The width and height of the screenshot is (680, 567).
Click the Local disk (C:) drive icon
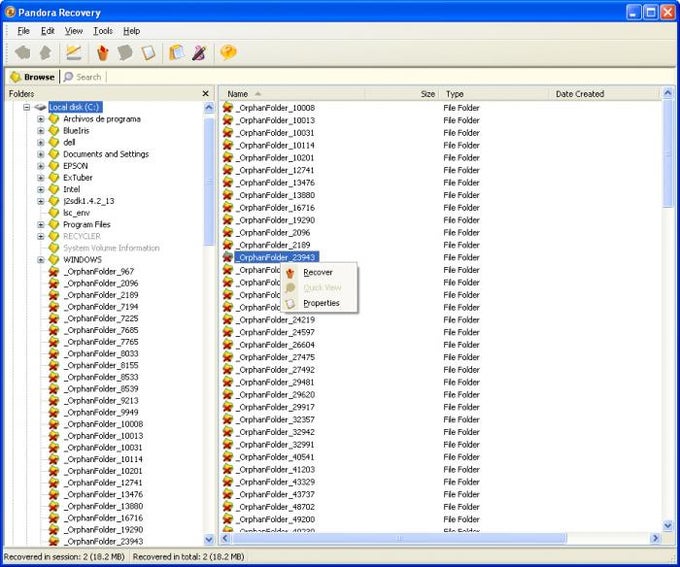tap(40, 107)
